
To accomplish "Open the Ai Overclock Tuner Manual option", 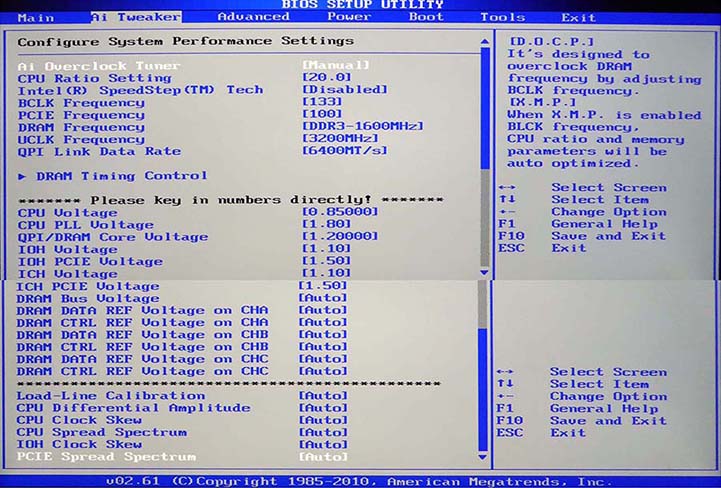I will 335,65.
